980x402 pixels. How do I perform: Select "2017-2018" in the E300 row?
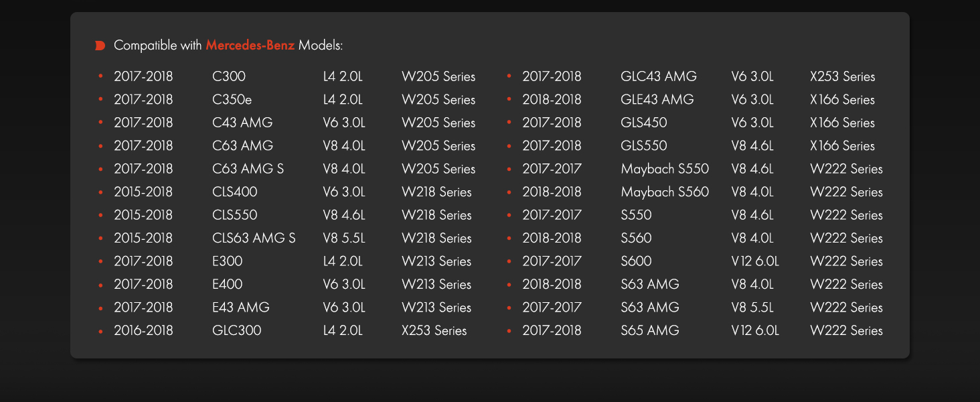click(x=143, y=261)
